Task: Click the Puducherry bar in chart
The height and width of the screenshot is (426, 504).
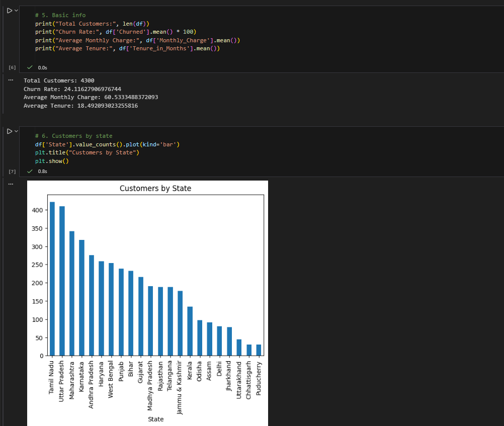Action: 259,350
